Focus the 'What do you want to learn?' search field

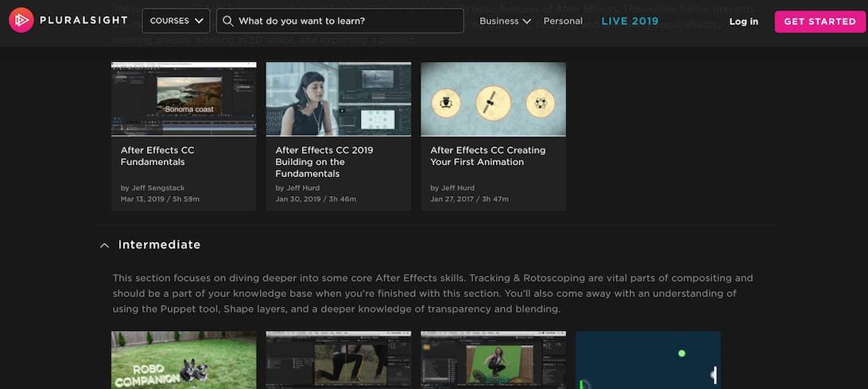[x=340, y=21]
